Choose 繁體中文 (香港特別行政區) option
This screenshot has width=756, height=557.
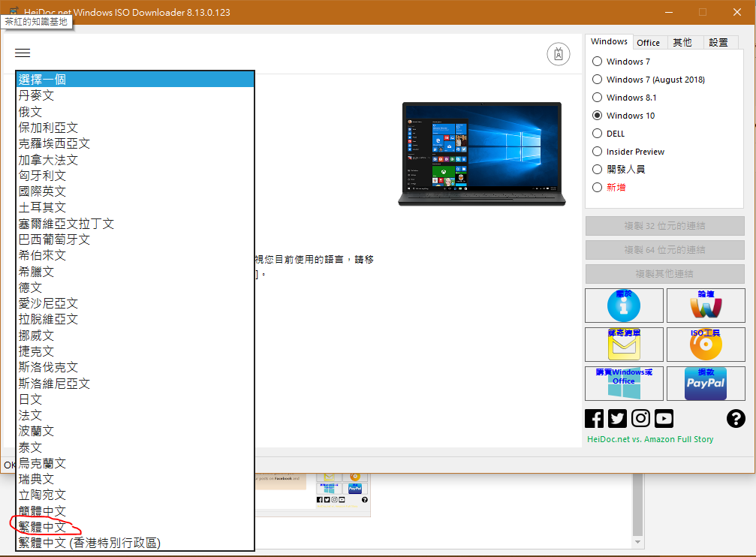[x=135, y=543]
